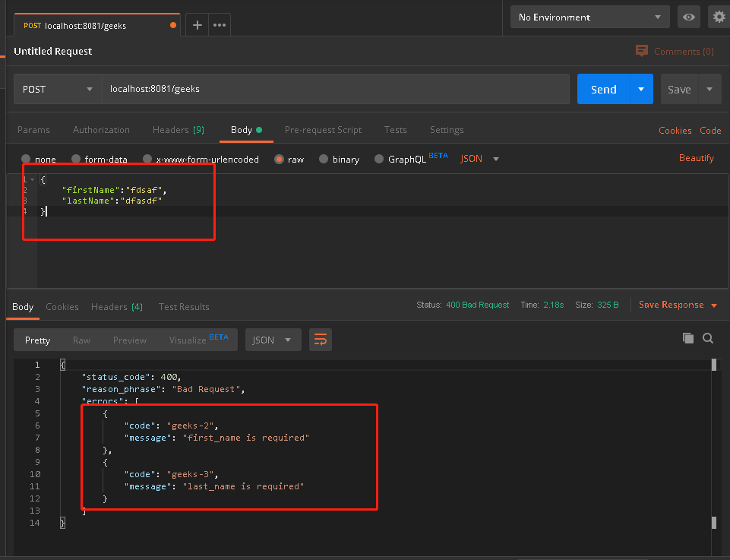The width and height of the screenshot is (730, 560).
Task: Open the Pre-request Script tab
Action: (323, 130)
